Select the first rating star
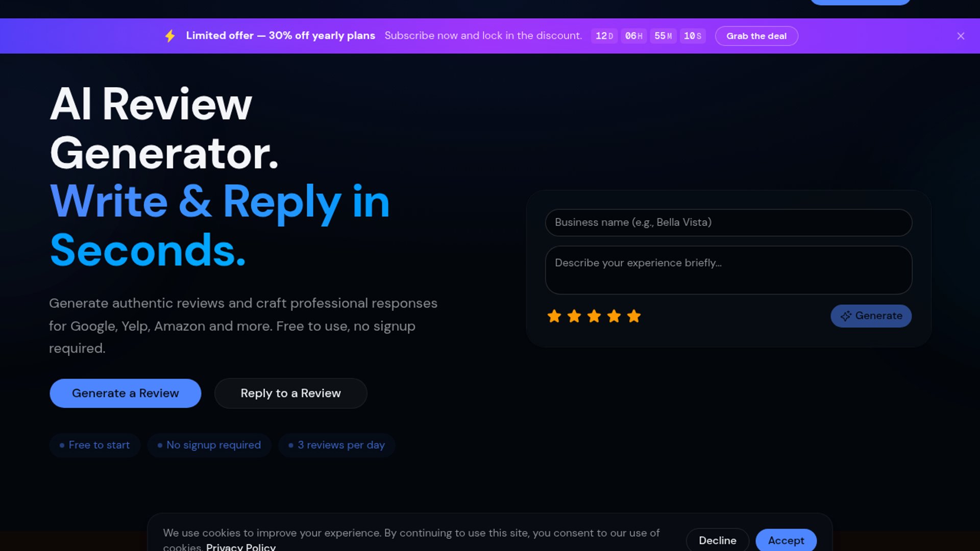The image size is (980, 551). click(554, 316)
